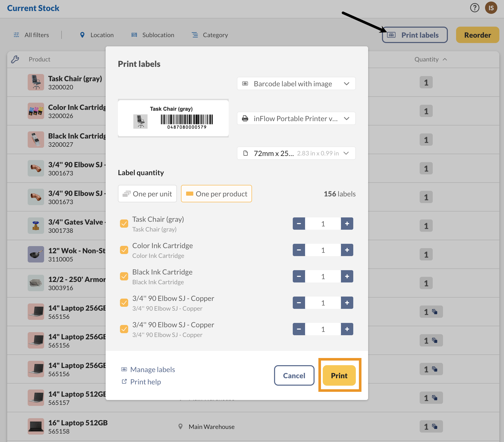Click the Location filter pin icon

click(x=82, y=35)
